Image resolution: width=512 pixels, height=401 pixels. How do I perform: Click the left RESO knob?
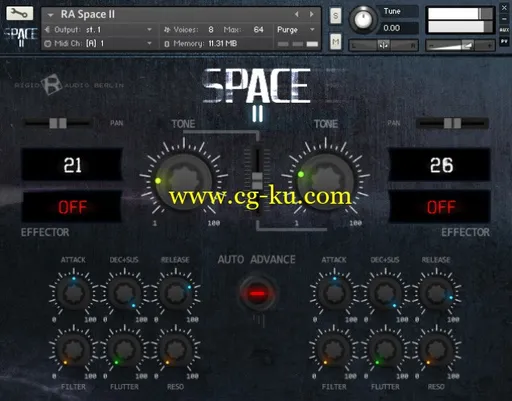coord(176,349)
